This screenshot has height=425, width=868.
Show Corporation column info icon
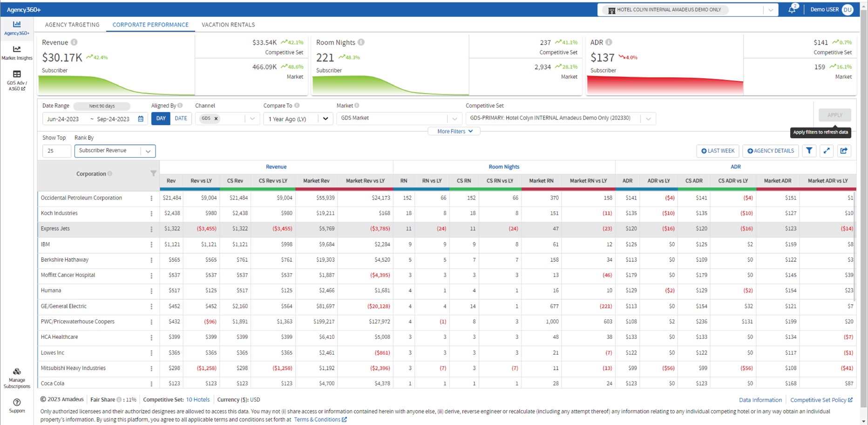[110, 174]
